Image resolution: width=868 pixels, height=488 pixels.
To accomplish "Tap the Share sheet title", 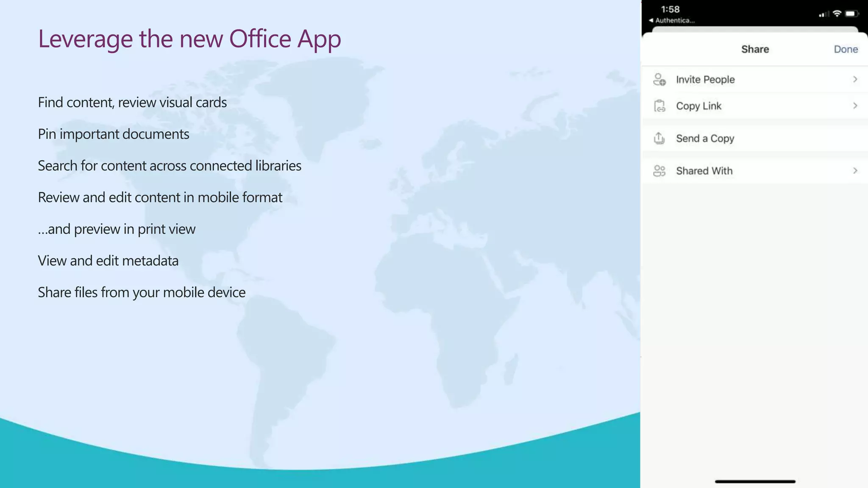I will [755, 49].
